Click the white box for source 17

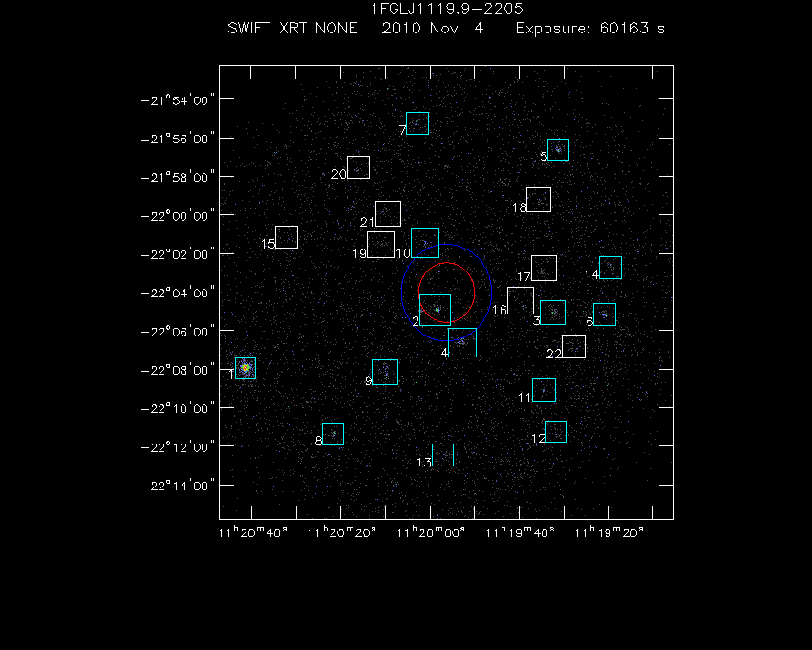pos(544,268)
